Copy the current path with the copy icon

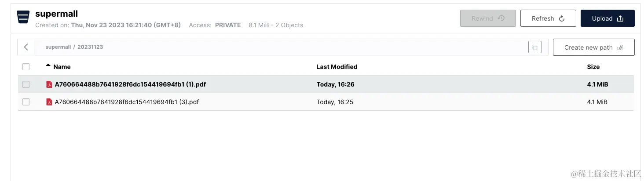pyautogui.click(x=534, y=47)
